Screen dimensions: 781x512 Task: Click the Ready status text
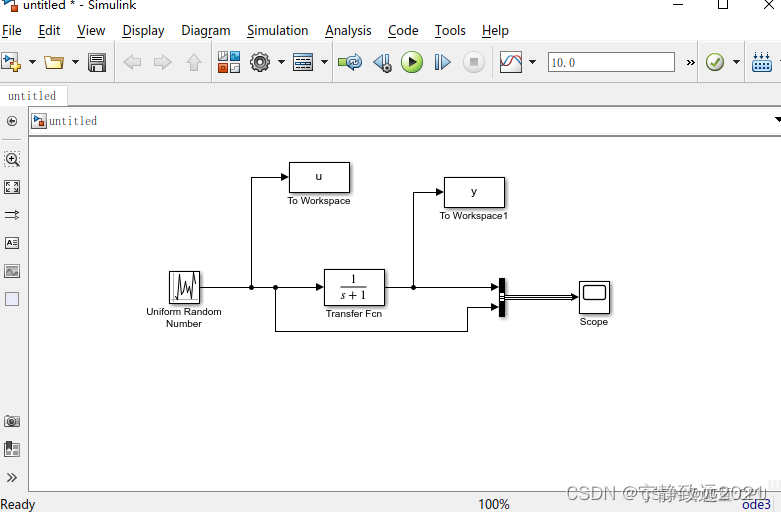click(18, 505)
